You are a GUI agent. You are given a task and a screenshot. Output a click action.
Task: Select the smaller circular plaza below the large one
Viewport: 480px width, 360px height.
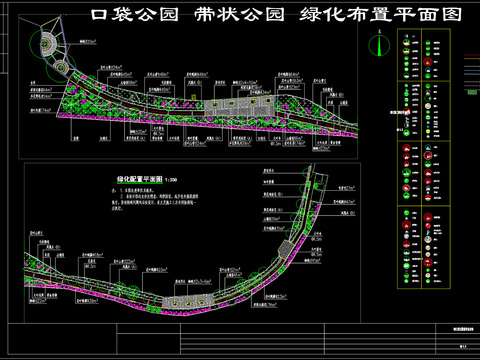pyautogui.click(x=61, y=67)
